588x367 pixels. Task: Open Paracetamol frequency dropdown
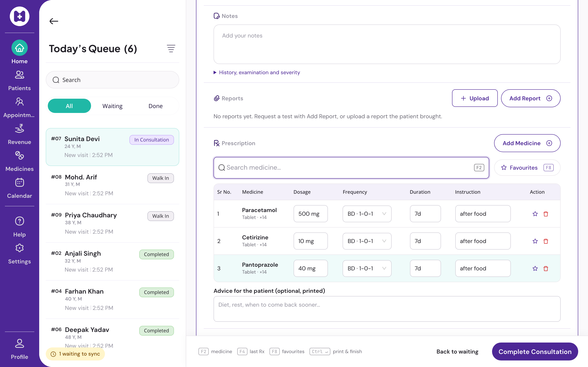pos(367,214)
